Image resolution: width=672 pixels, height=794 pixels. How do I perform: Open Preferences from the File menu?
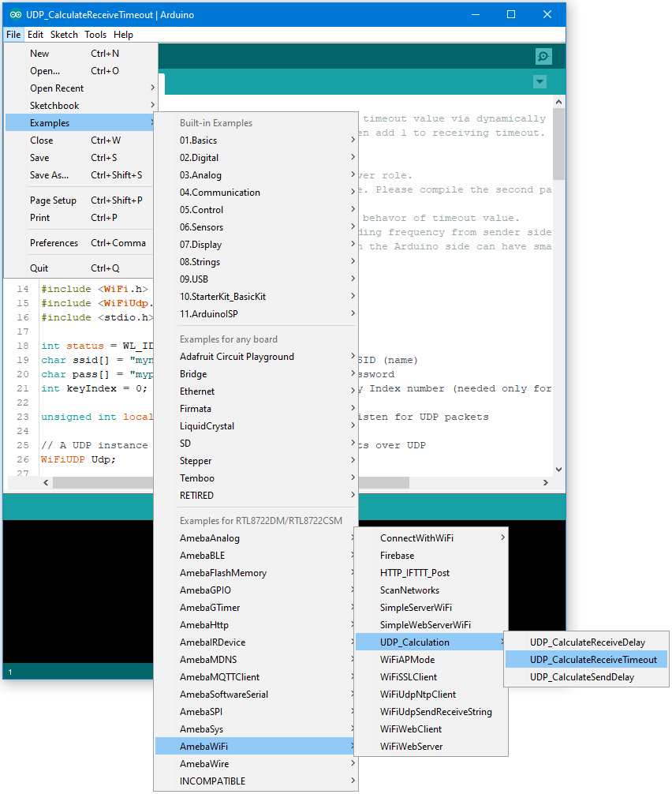[80, 243]
